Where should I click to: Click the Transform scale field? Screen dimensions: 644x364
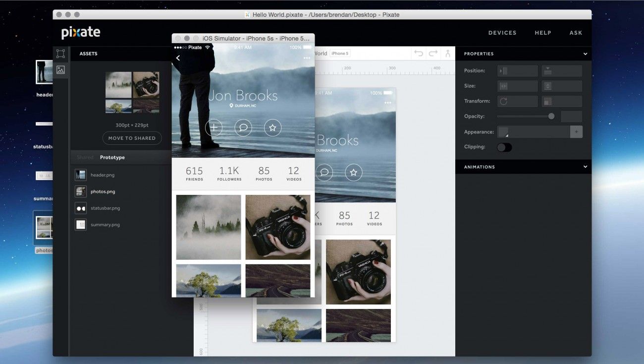(x=562, y=101)
